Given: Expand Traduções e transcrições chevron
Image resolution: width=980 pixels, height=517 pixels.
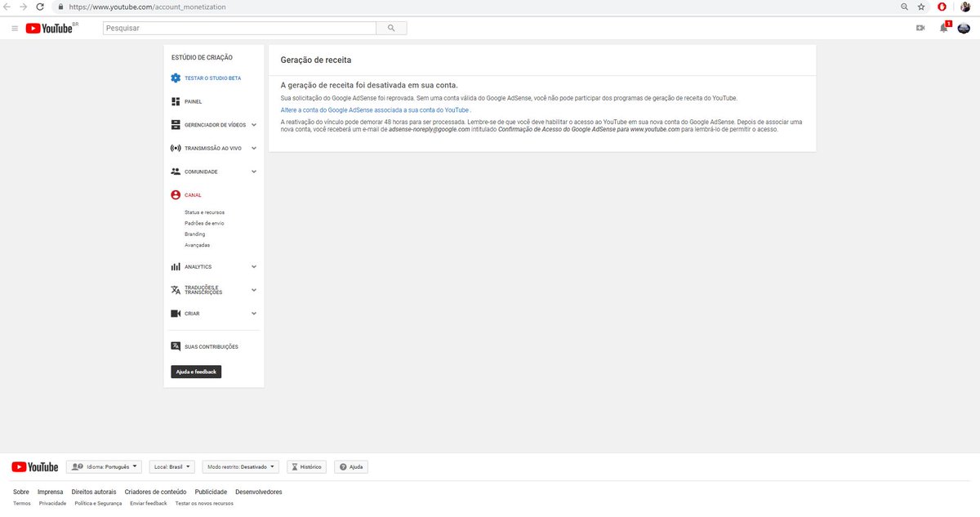Looking at the screenshot, I should [x=254, y=290].
